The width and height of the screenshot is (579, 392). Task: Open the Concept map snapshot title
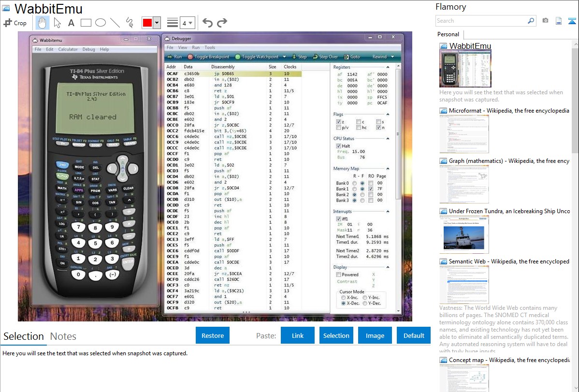pyautogui.click(x=509, y=360)
